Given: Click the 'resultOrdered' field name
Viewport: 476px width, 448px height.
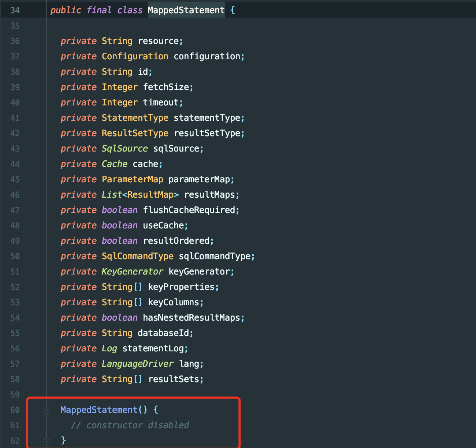Looking at the screenshot, I should coord(176,241).
